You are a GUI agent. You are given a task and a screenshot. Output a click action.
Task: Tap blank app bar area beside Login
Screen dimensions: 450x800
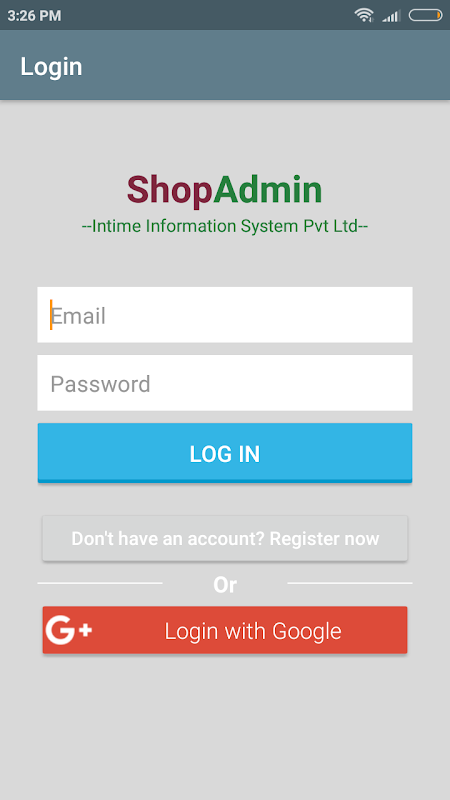point(265,65)
